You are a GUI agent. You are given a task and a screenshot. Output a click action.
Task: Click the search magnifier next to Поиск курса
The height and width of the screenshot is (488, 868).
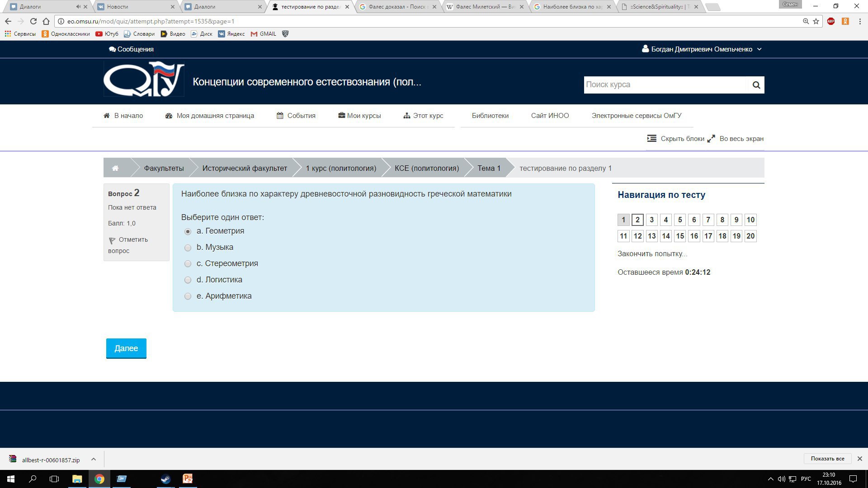[756, 85]
